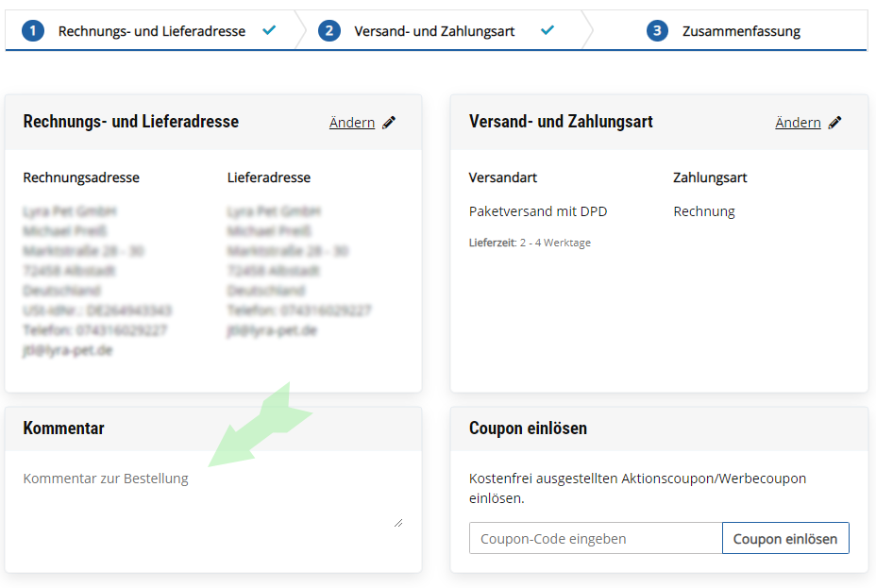Screen dimensions: 876x588
Task: Click the step 2 number circle
Action: [x=329, y=31]
